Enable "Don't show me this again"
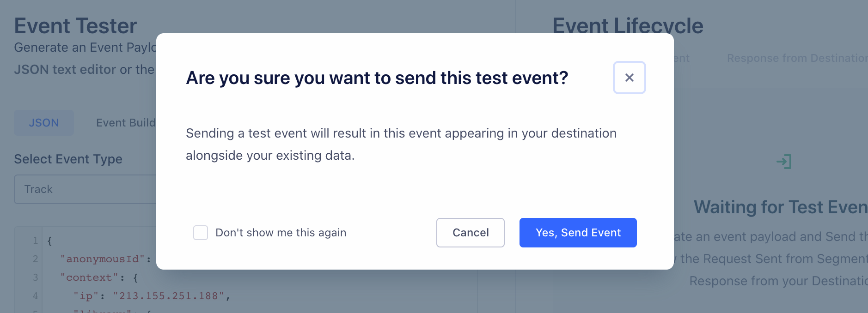The height and width of the screenshot is (313, 868). 201,233
